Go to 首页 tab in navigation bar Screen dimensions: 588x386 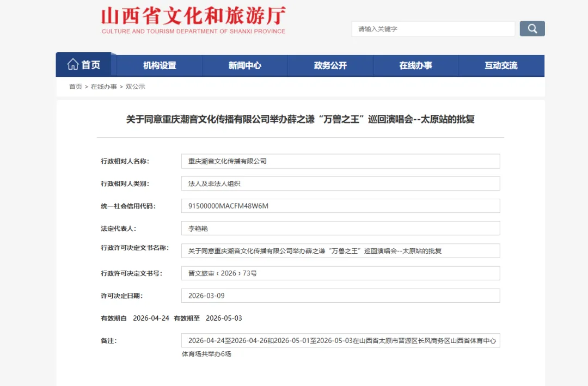click(x=84, y=65)
